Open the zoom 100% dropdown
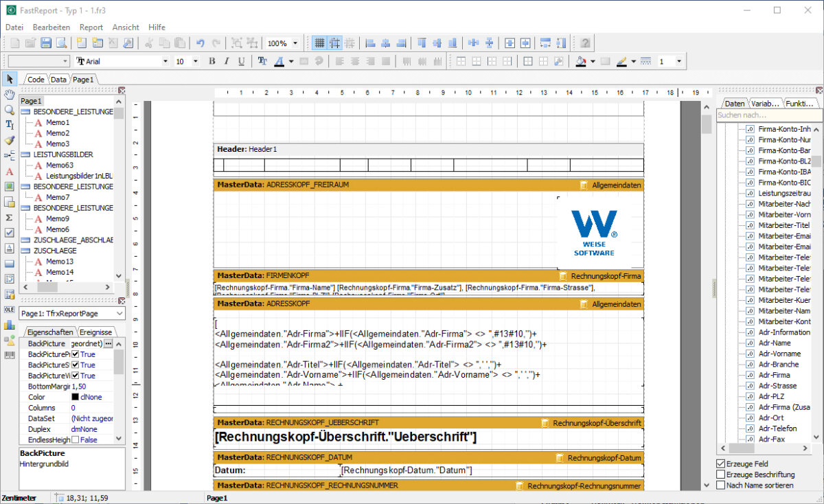 coord(283,43)
